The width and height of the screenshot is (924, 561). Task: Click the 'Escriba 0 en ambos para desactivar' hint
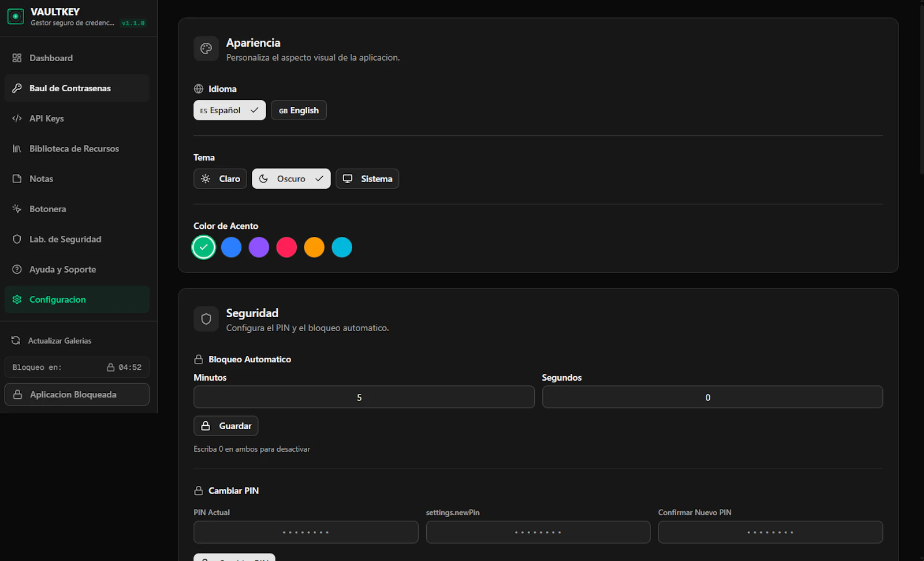pos(252,449)
